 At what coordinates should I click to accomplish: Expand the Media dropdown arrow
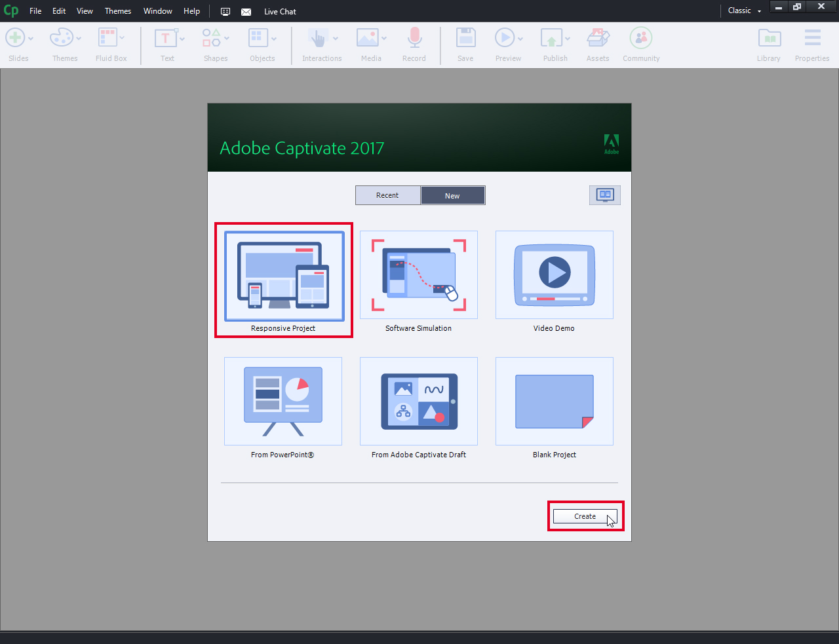click(384, 38)
